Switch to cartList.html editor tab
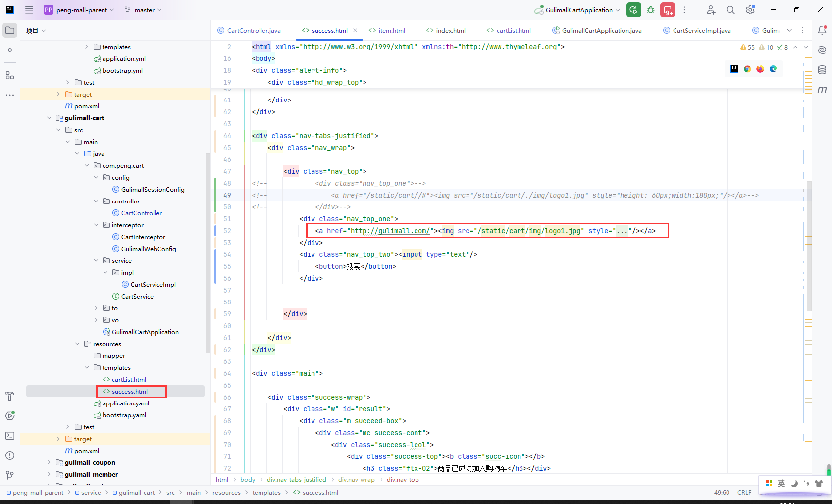This screenshot has width=832, height=504. tap(509, 30)
